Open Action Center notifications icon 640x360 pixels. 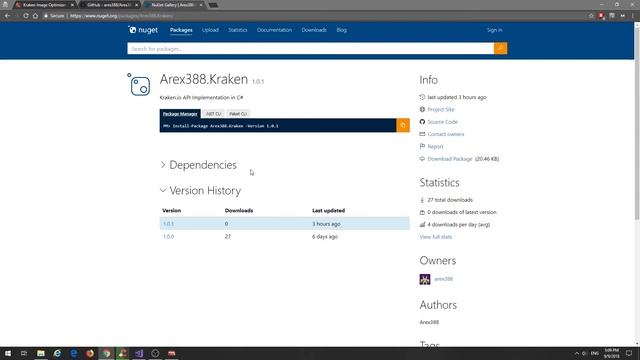point(629,353)
